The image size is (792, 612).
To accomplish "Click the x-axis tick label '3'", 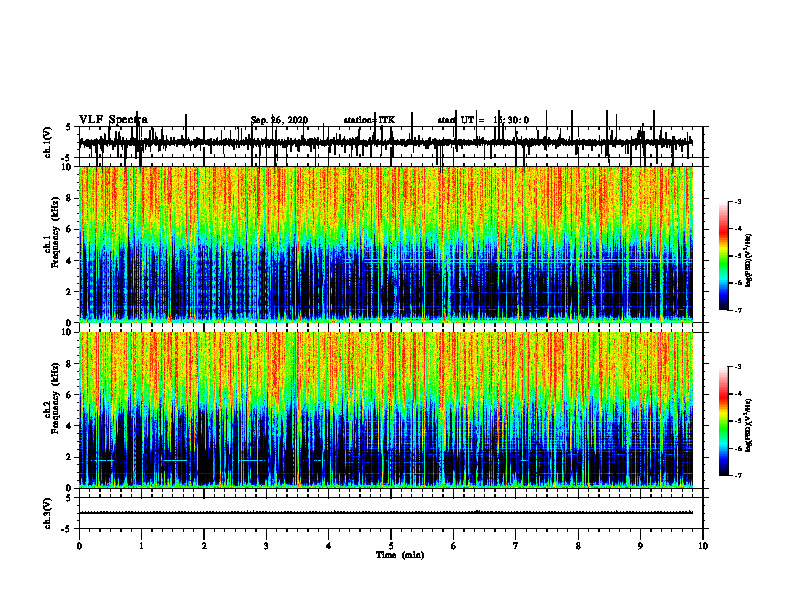I will [266, 546].
